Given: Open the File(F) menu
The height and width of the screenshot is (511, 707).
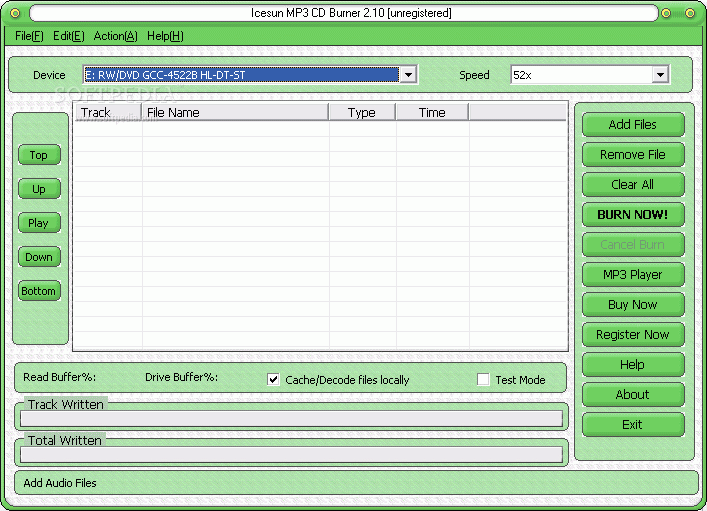Looking at the screenshot, I should [x=29, y=36].
